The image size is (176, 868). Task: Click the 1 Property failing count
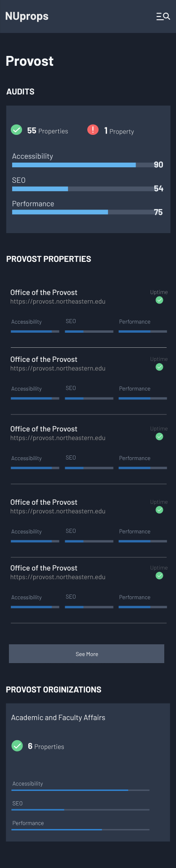click(x=119, y=131)
